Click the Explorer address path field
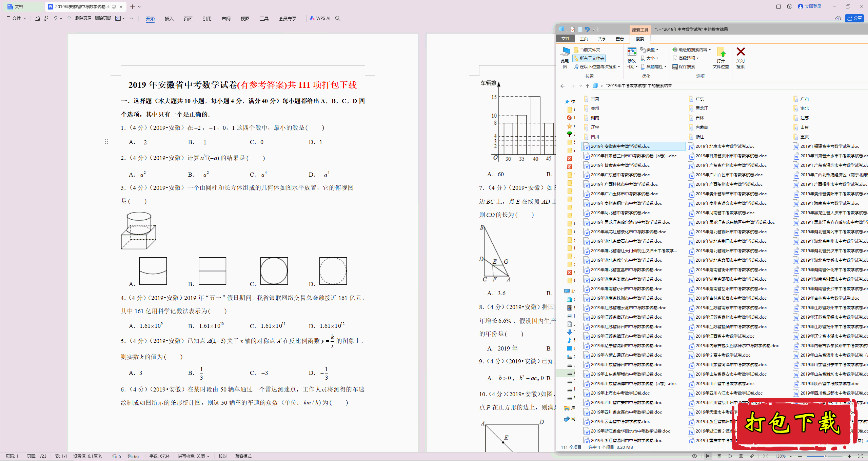Image resolution: width=868 pixels, height=461 pixels. pyautogui.click(x=729, y=86)
